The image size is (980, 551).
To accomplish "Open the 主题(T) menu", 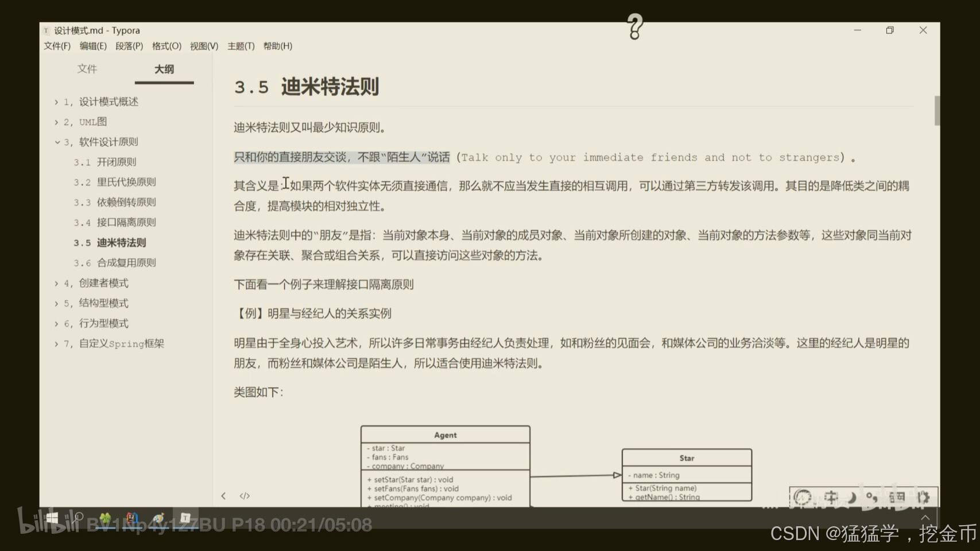I will pos(241,46).
